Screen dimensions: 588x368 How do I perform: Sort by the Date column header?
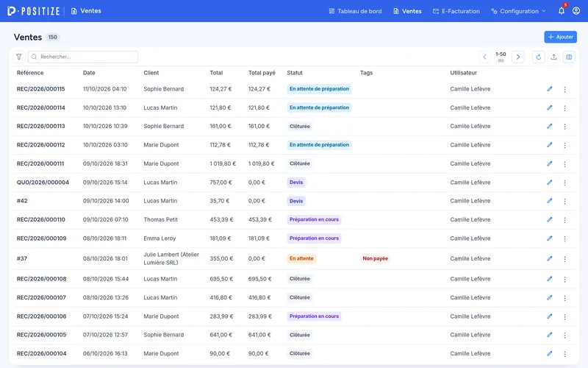[x=89, y=73]
